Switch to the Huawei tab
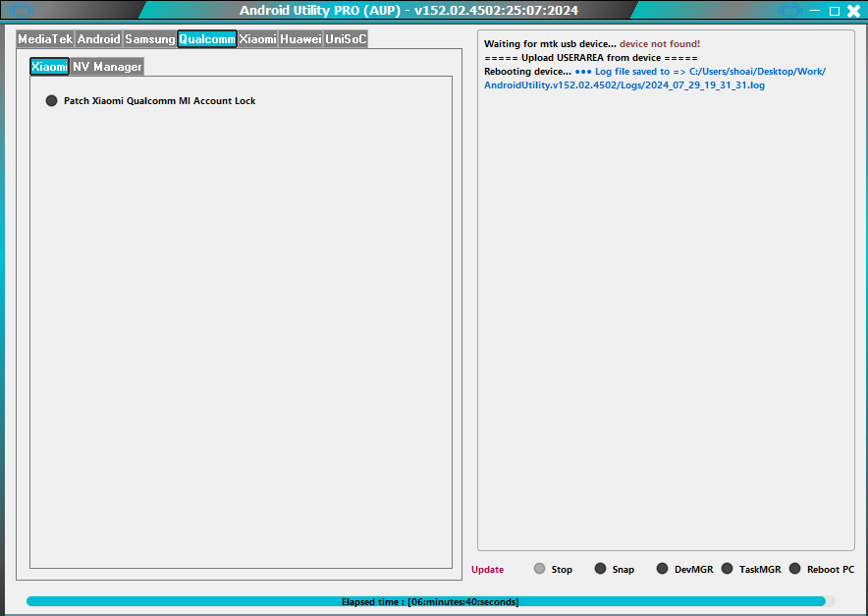 (301, 38)
